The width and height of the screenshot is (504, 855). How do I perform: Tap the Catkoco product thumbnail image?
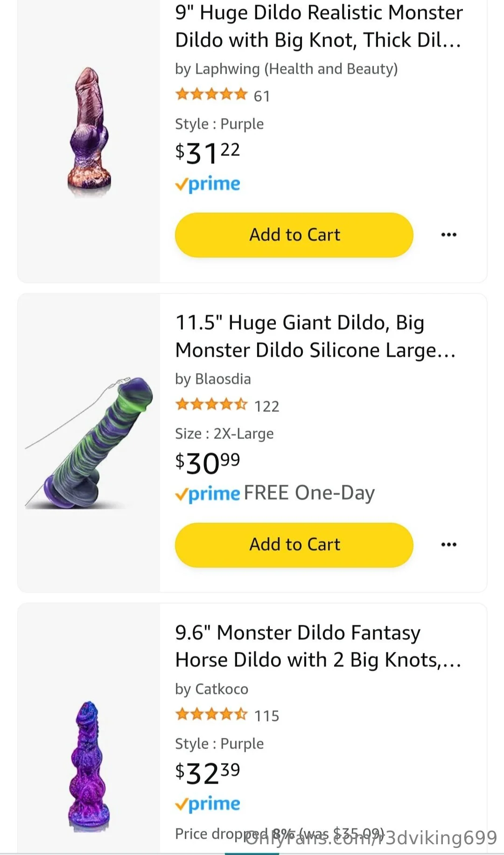click(89, 766)
